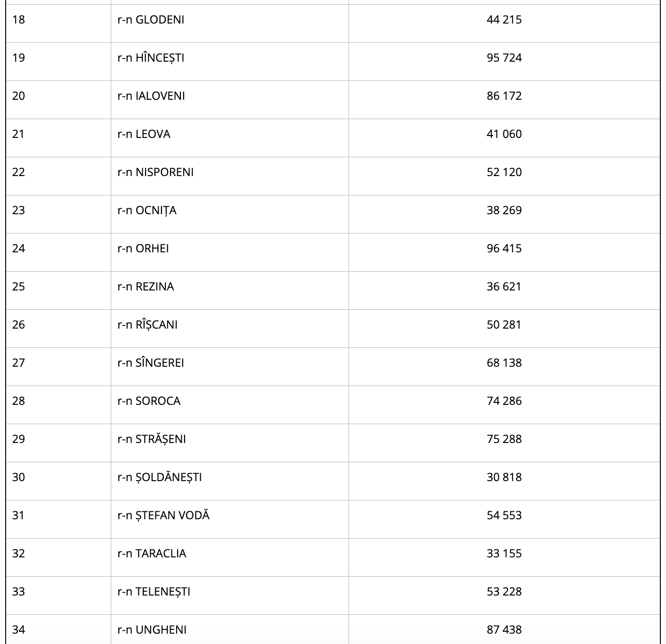The width and height of the screenshot is (666, 644).
Task: Click the value 86 172
Action: pos(504,96)
